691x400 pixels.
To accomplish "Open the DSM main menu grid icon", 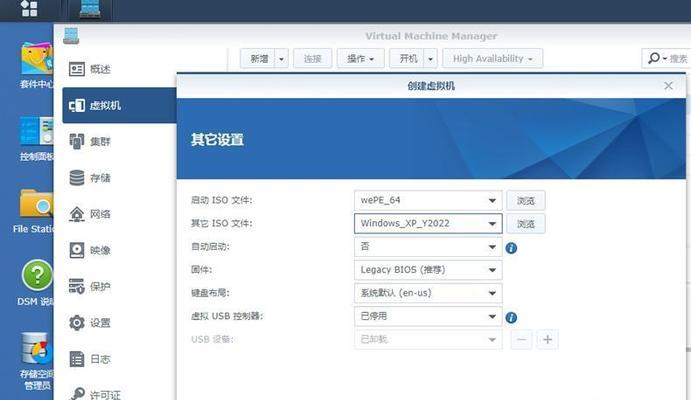I will click(x=29, y=7).
